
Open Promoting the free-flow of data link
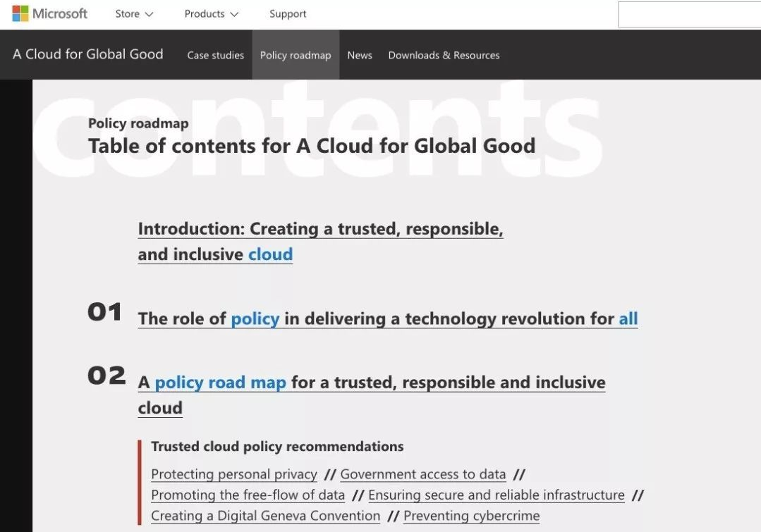point(248,495)
